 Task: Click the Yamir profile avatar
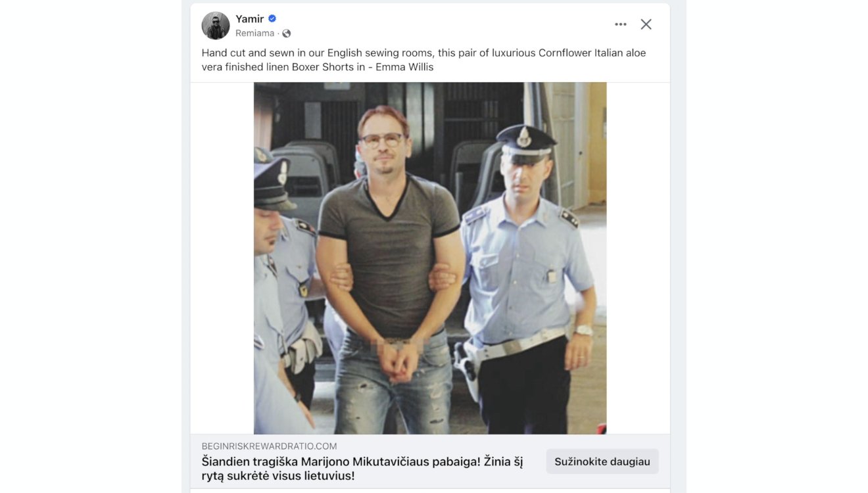(x=216, y=26)
